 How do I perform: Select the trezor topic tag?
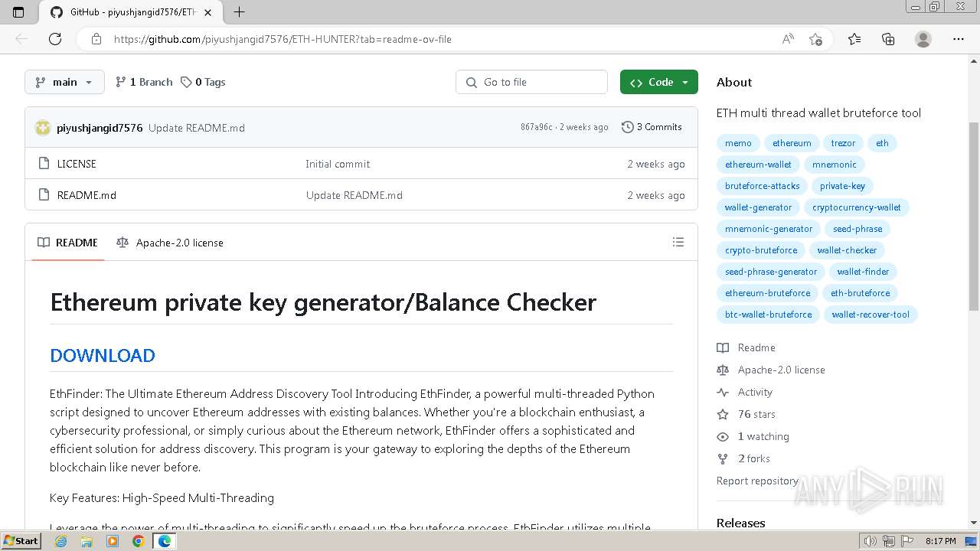pos(843,143)
